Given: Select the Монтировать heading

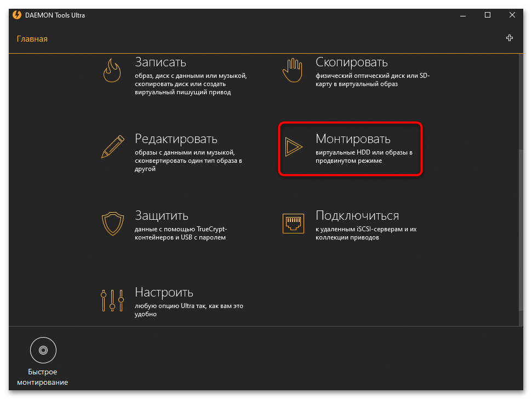Looking at the screenshot, I should pos(353,139).
